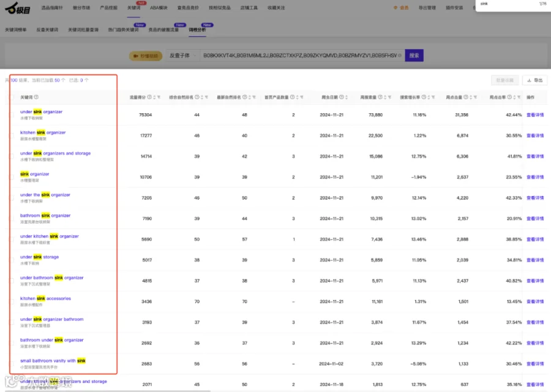Click the 'bathroom sink organizer' keyword link
The image size is (551, 392).
pos(45,216)
